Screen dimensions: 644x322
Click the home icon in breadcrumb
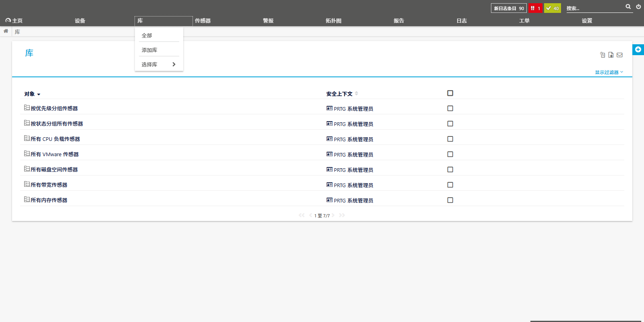coord(6,31)
